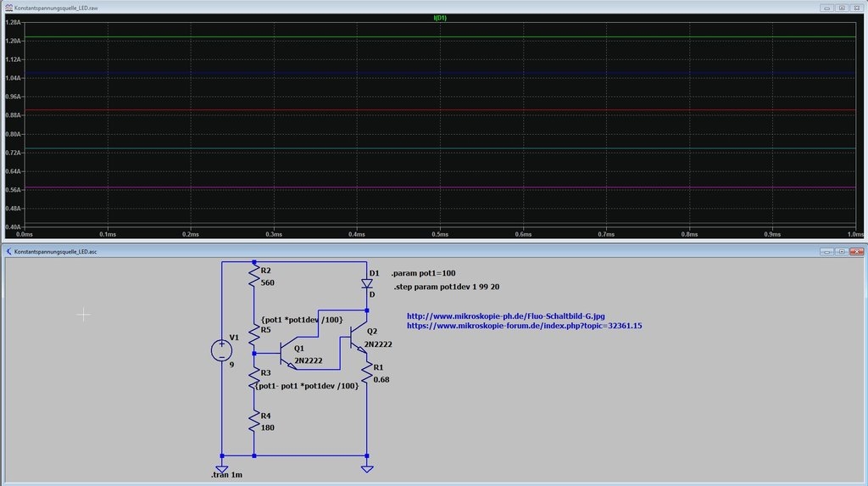868x486 pixels.
Task: Select the diode D1 symbol
Action: coord(367,285)
